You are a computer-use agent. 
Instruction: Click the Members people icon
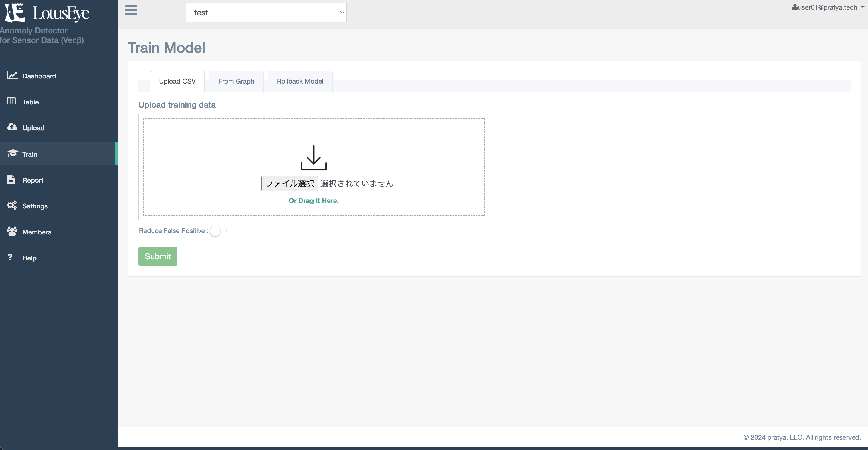click(x=12, y=231)
